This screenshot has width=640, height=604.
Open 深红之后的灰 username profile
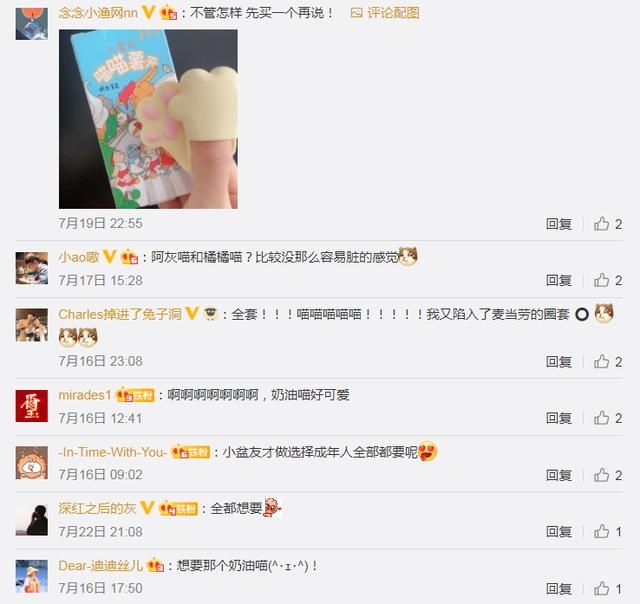click(97, 508)
